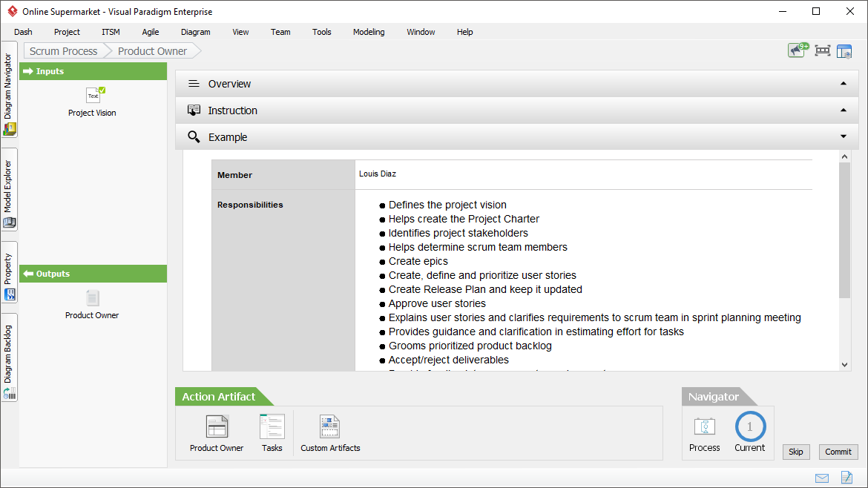
Task: Click the scroll down arrow in Example pane
Action: point(844,365)
